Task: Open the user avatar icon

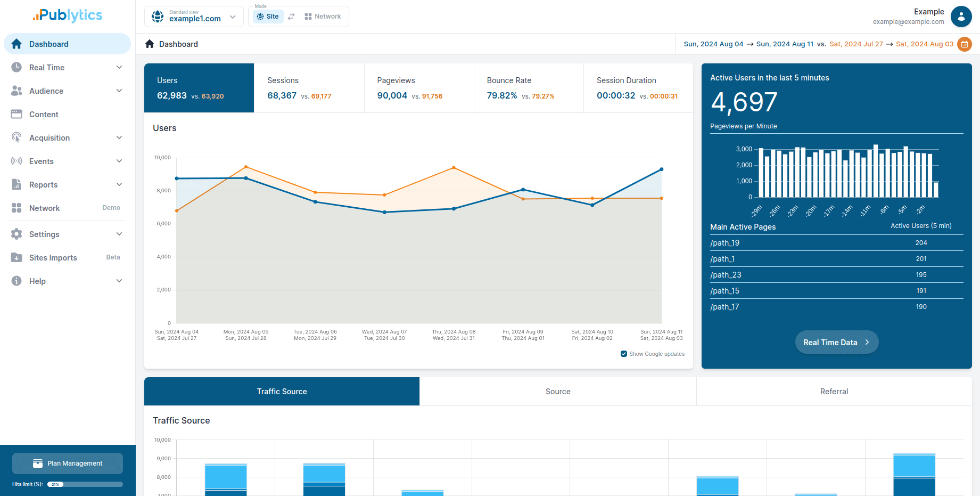Action: click(961, 17)
